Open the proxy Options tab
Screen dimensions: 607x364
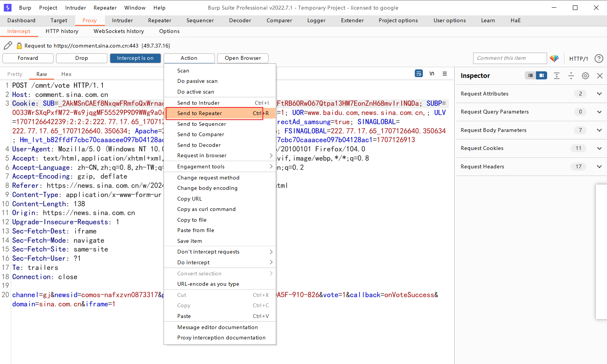point(170,31)
